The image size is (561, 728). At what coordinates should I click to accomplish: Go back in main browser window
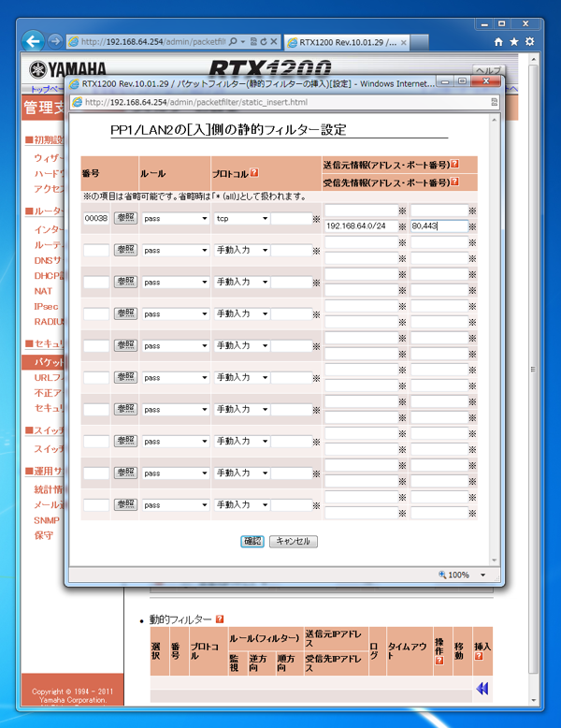(33, 41)
